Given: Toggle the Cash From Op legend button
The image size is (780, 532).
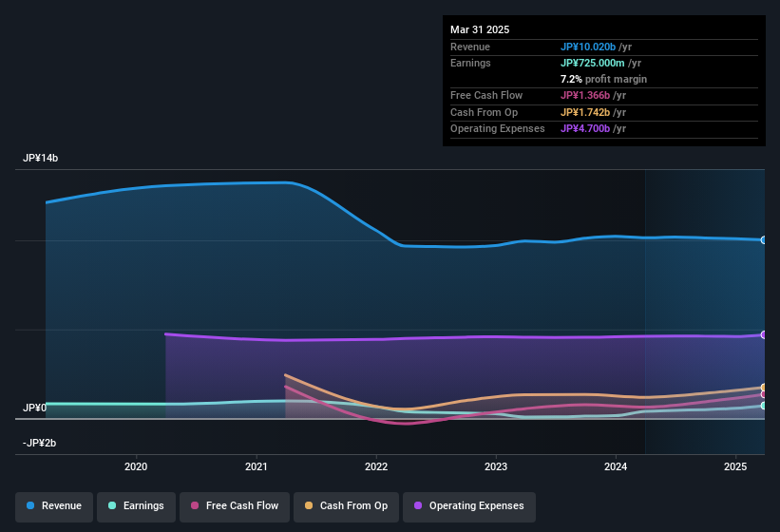Looking at the screenshot, I should coord(346,506).
